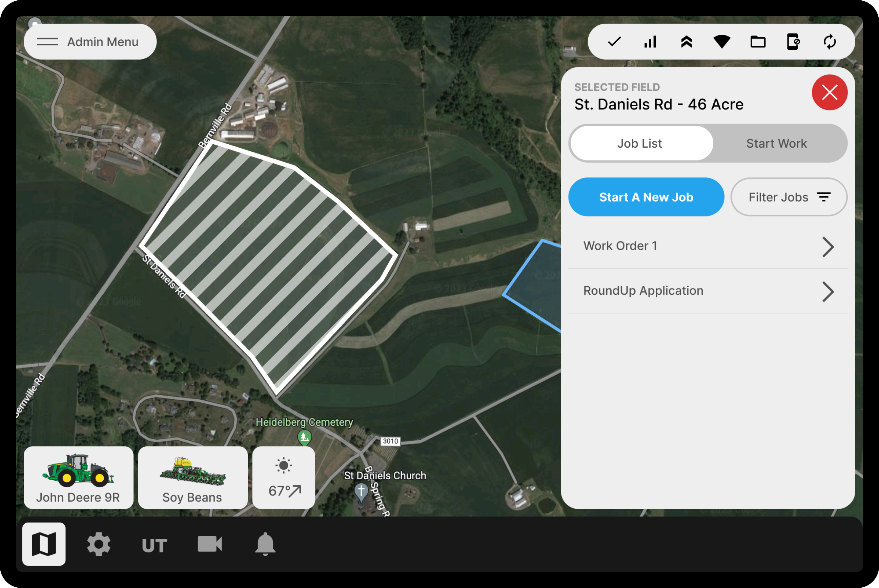Open the settings gear menu
879x588 pixels.
click(99, 544)
